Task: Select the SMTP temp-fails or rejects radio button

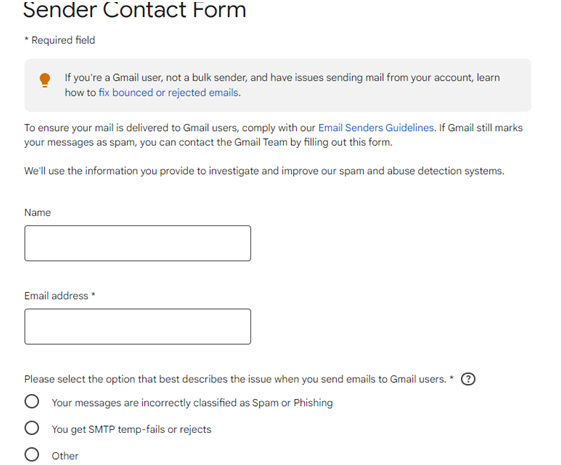Action: pos(32,428)
